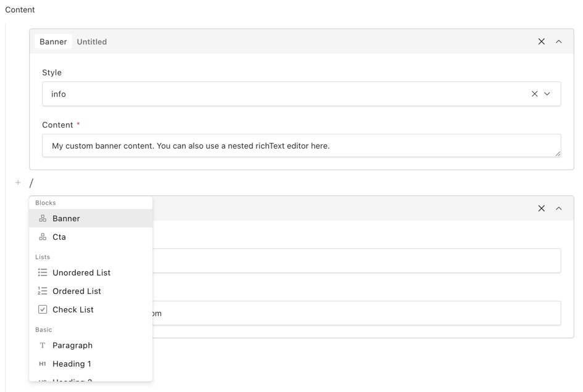This screenshot has height=392, width=583.
Task: Click the Banner block icon in the menu
Action: (43, 219)
